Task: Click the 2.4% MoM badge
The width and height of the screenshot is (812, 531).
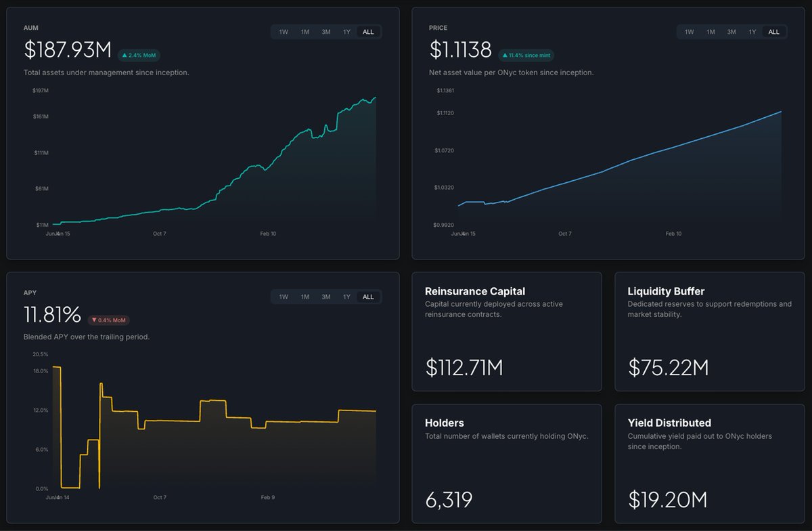Action: [x=139, y=56]
